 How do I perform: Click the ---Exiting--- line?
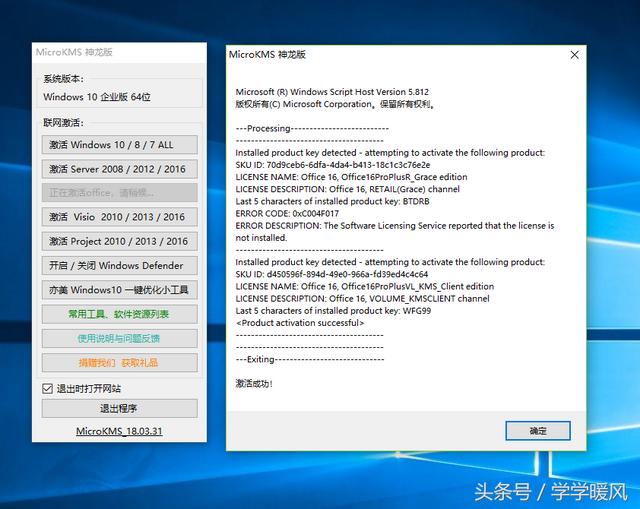tap(310, 360)
